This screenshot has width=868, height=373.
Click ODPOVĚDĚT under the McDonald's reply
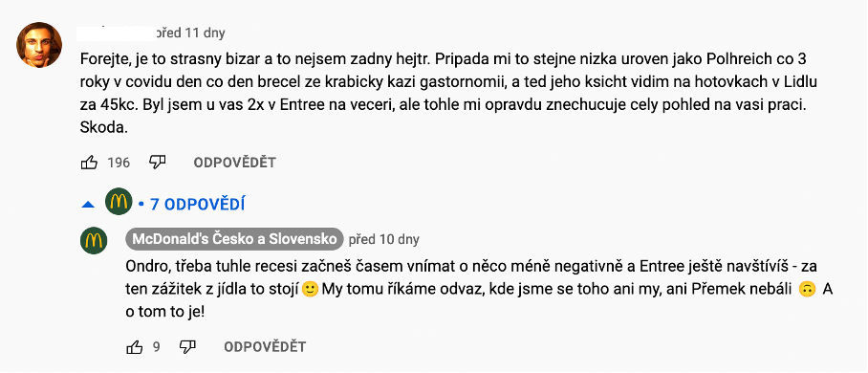(265, 347)
